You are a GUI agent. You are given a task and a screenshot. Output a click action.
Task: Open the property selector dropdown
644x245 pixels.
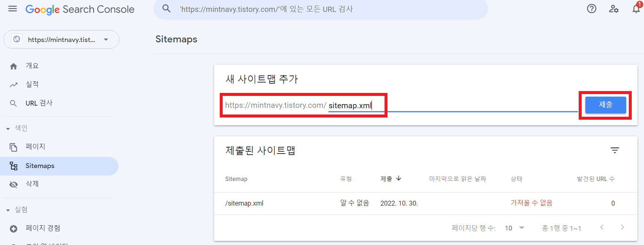click(x=61, y=39)
